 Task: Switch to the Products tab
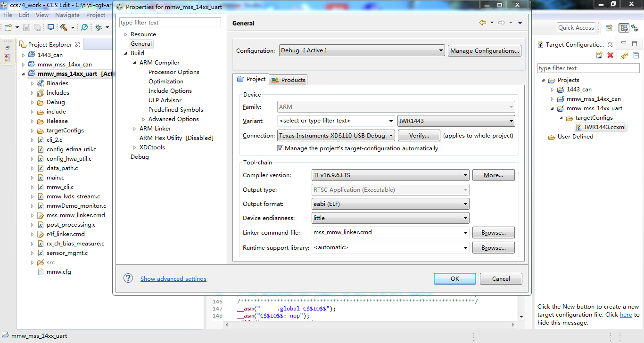(x=289, y=80)
